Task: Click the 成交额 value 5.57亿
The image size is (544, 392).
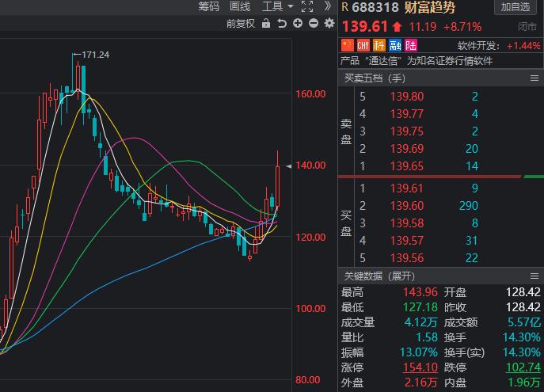Action: click(524, 322)
